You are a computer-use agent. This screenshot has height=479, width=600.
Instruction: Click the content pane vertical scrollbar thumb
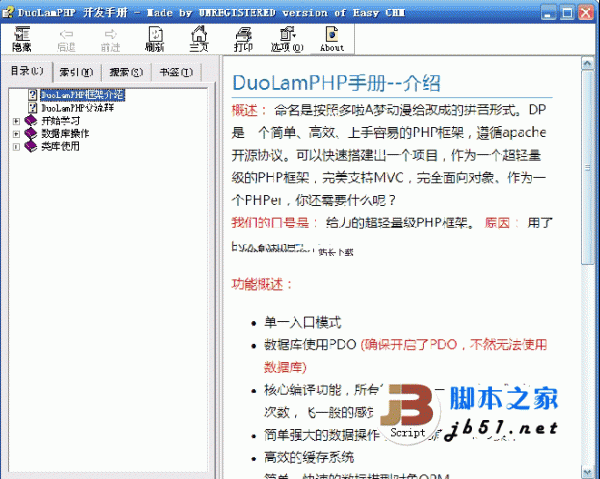[x=587, y=167]
